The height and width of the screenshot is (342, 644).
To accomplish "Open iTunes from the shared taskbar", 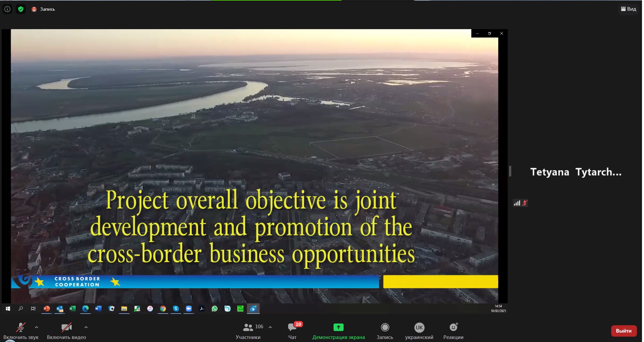I will point(150,309).
